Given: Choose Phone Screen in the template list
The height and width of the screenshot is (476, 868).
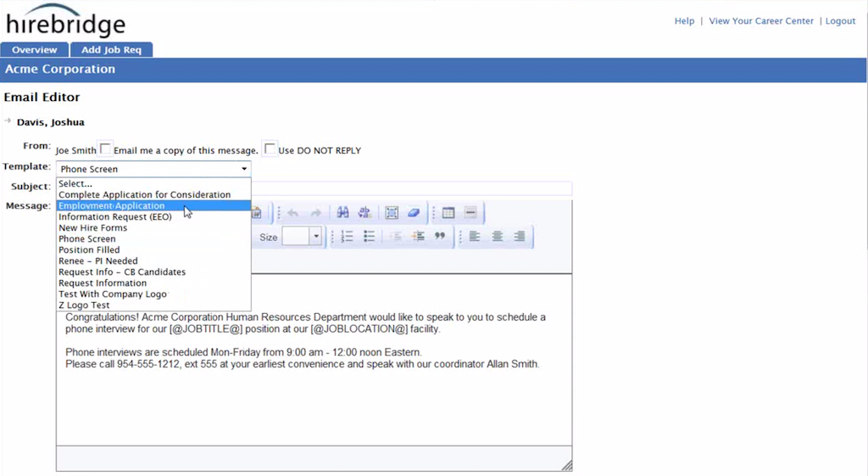Looking at the screenshot, I should tap(153, 238).
